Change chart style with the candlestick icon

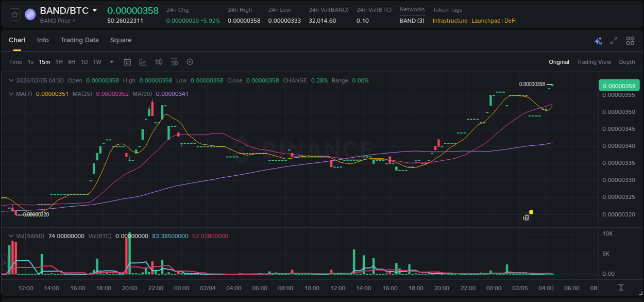click(159, 62)
